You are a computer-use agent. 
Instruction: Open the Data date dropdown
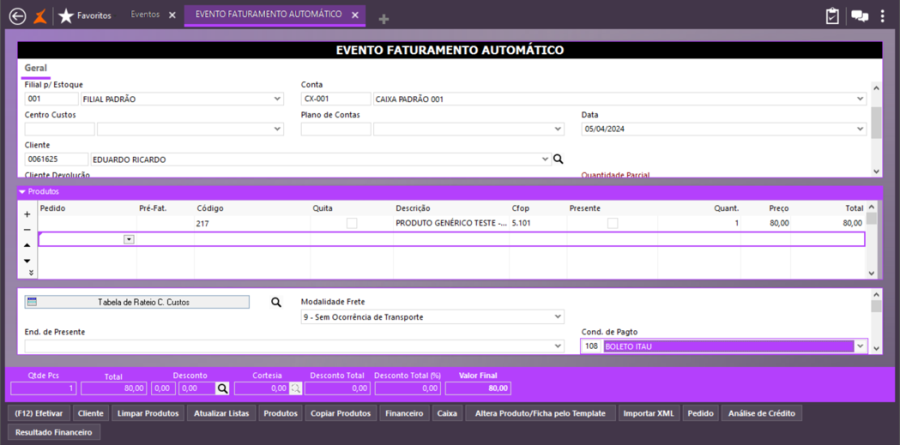pos(860,129)
